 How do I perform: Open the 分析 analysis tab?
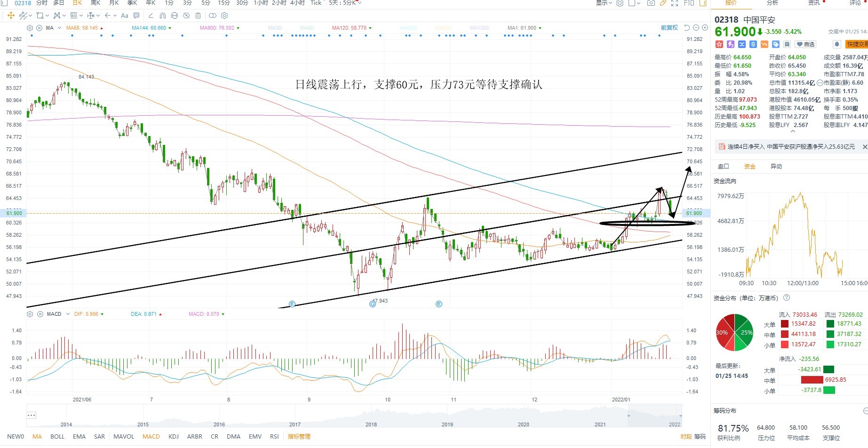point(772,3)
